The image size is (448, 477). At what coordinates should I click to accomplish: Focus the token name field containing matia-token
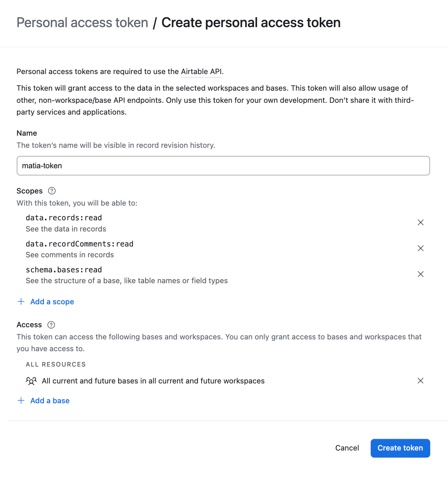click(223, 166)
